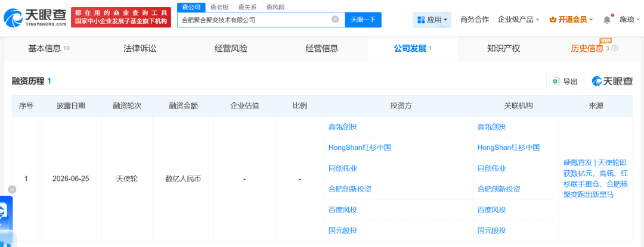The width and height of the screenshot is (644, 247).
Task: Click the date 2026-06-25 cell
Action: click(x=70, y=179)
